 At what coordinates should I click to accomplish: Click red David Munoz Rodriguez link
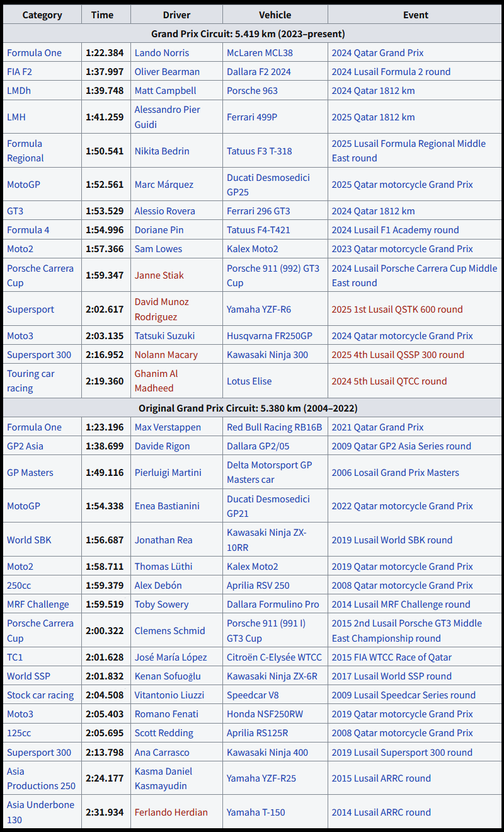coord(161,309)
